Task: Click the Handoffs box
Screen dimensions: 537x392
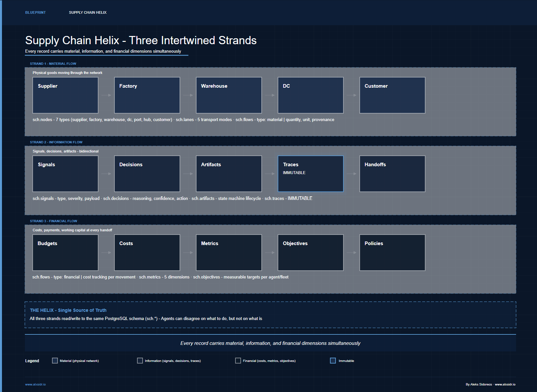Action: (392, 174)
